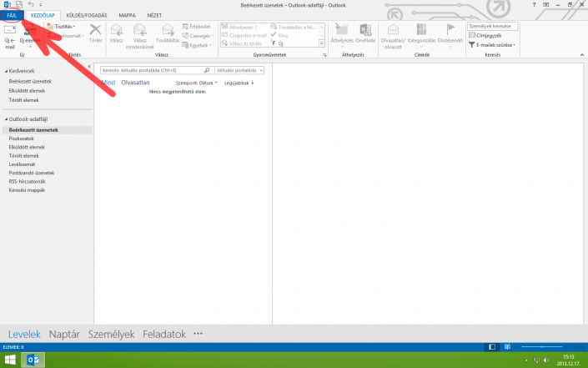Switch to reading view in status bar

click(507, 346)
